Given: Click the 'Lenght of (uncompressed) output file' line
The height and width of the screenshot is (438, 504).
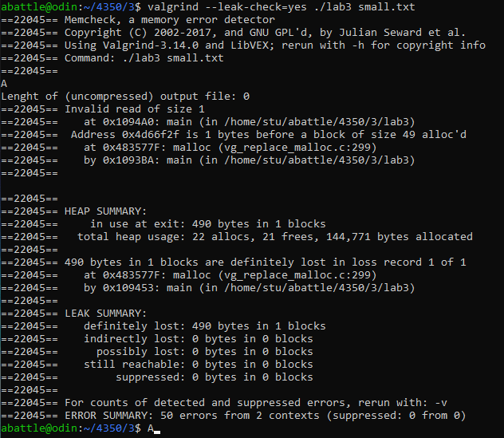Looking at the screenshot, I should click(125, 97).
